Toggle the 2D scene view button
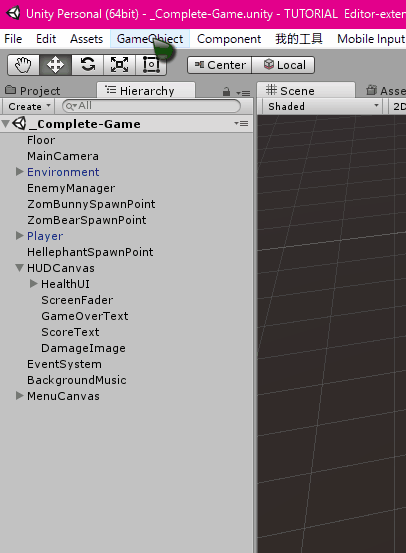 coord(398,107)
